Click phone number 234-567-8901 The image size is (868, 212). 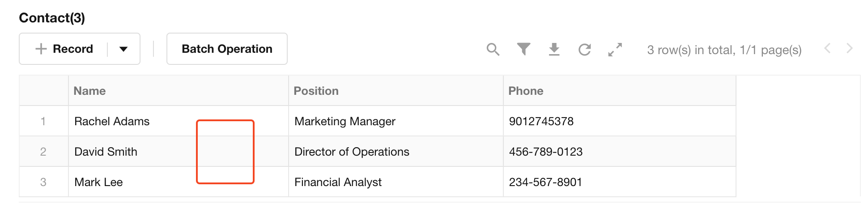tap(545, 182)
